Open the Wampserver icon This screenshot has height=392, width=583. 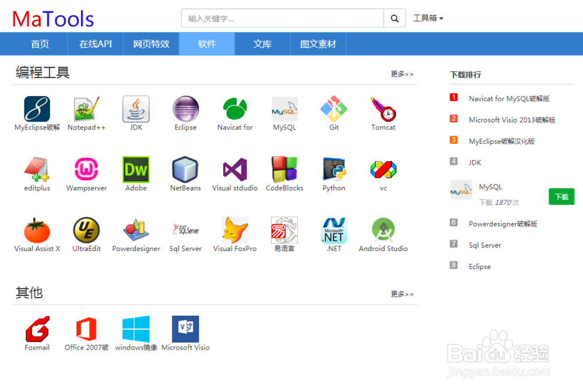click(x=86, y=169)
